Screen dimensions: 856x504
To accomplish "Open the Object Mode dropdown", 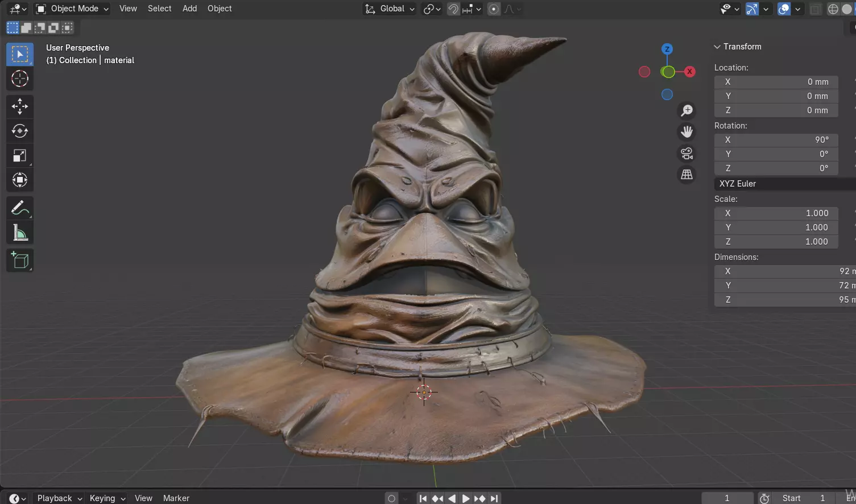I will coord(72,9).
